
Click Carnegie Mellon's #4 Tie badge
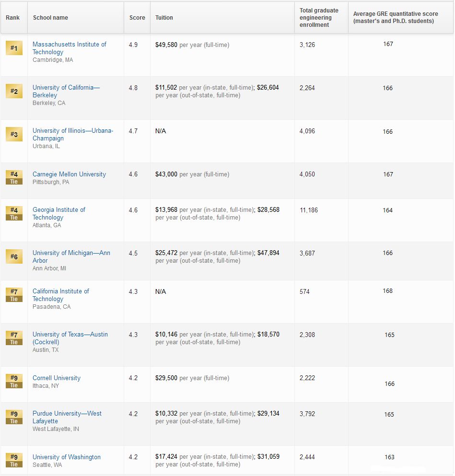14,177
